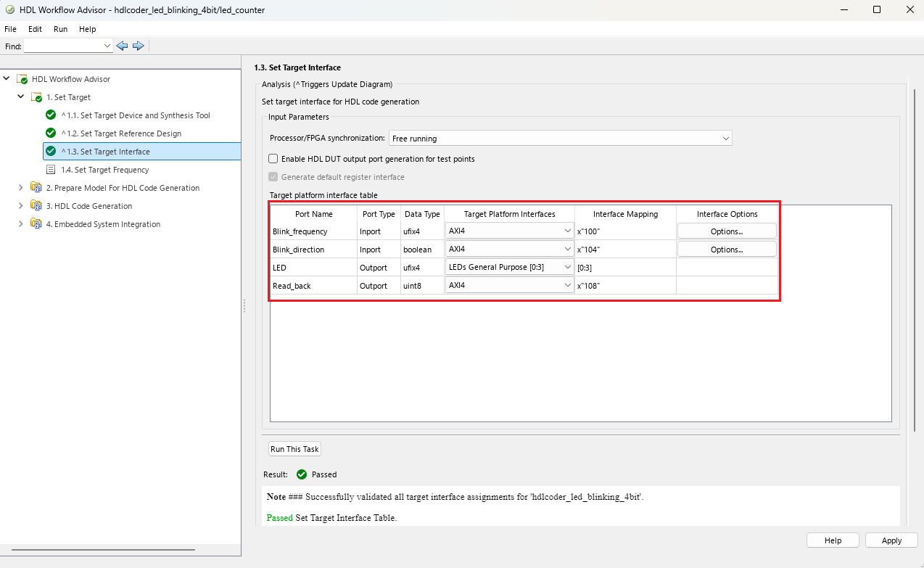Click the Run This Task button
Viewport: 924px width, 568px height.
(294, 449)
